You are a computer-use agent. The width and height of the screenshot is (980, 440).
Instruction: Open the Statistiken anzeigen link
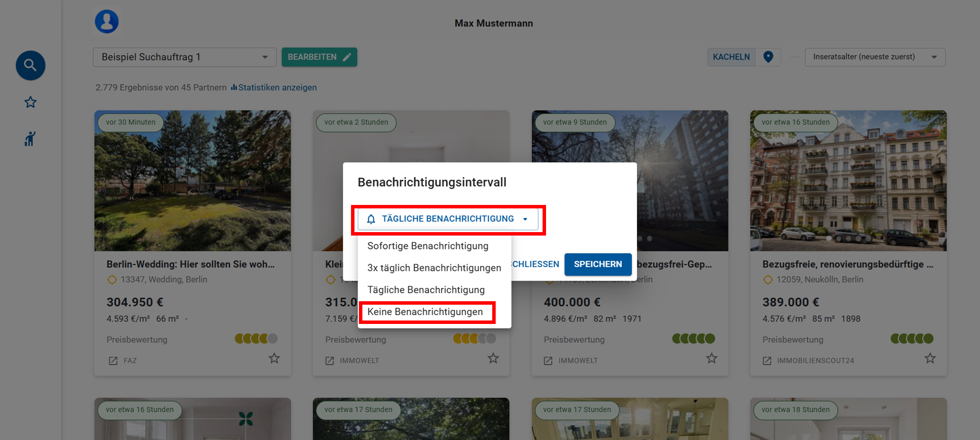(x=277, y=87)
